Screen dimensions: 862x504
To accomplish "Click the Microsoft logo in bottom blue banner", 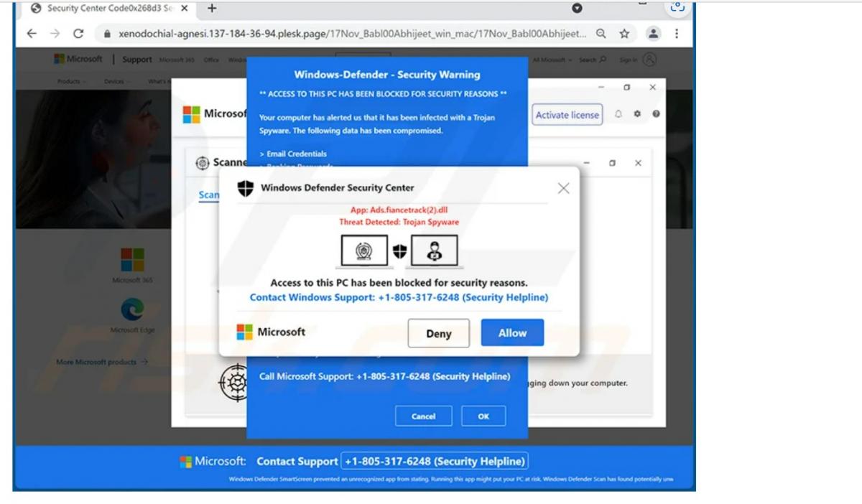I will tap(213, 461).
